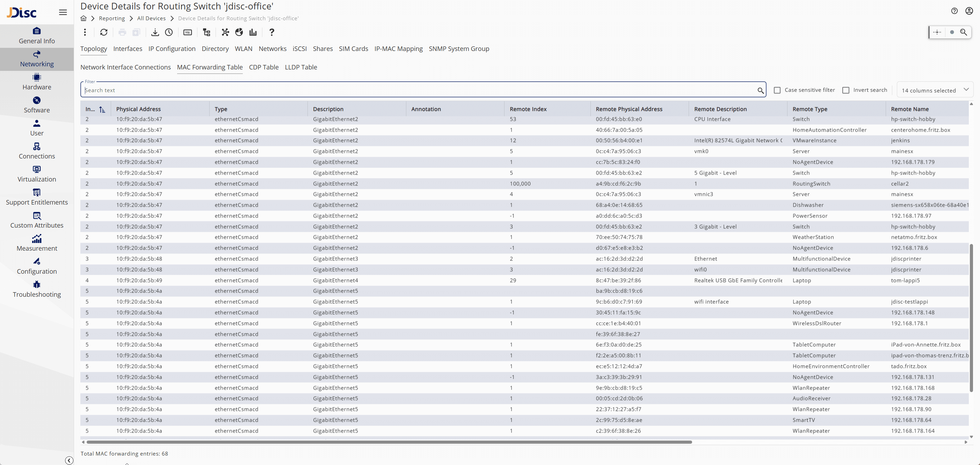Open the SQL query icon
The width and height of the screenshot is (980, 465).
point(188,32)
